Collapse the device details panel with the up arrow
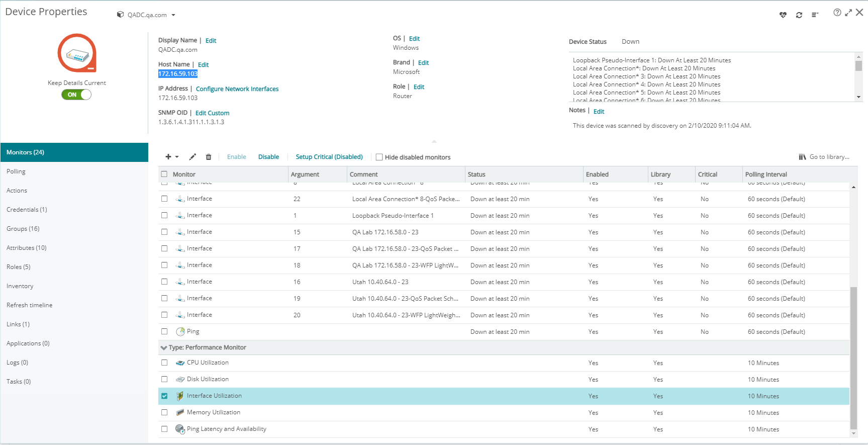 (434, 141)
